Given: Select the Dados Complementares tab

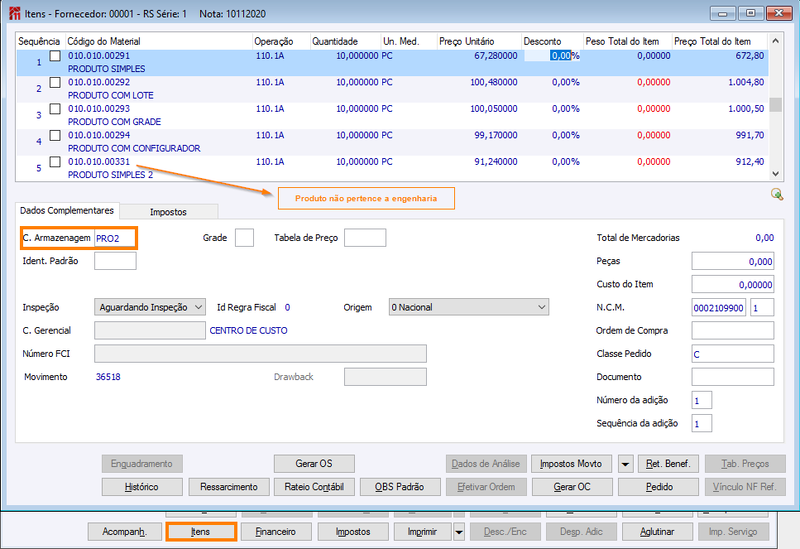Looking at the screenshot, I should click(67, 210).
